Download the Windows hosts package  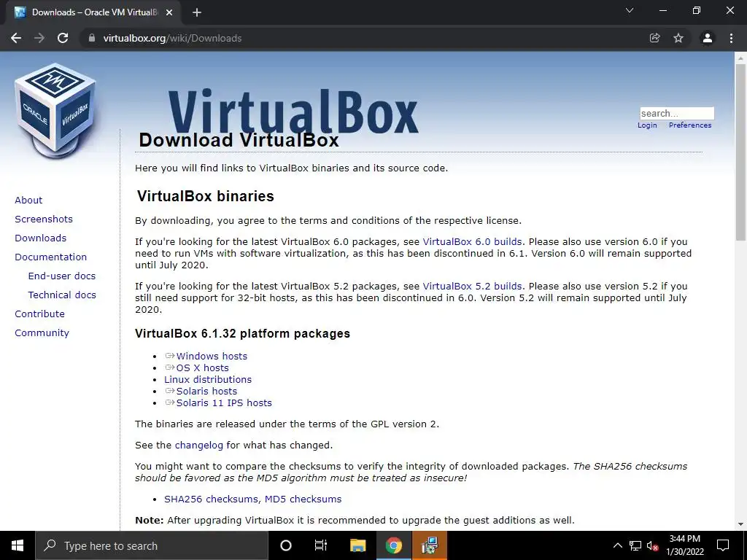(x=212, y=356)
